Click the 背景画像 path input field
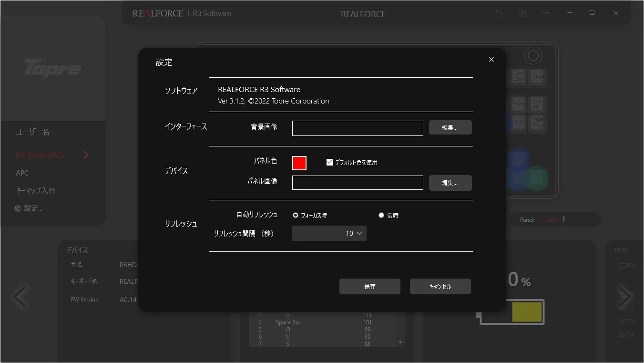The height and width of the screenshot is (363, 644). [358, 128]
